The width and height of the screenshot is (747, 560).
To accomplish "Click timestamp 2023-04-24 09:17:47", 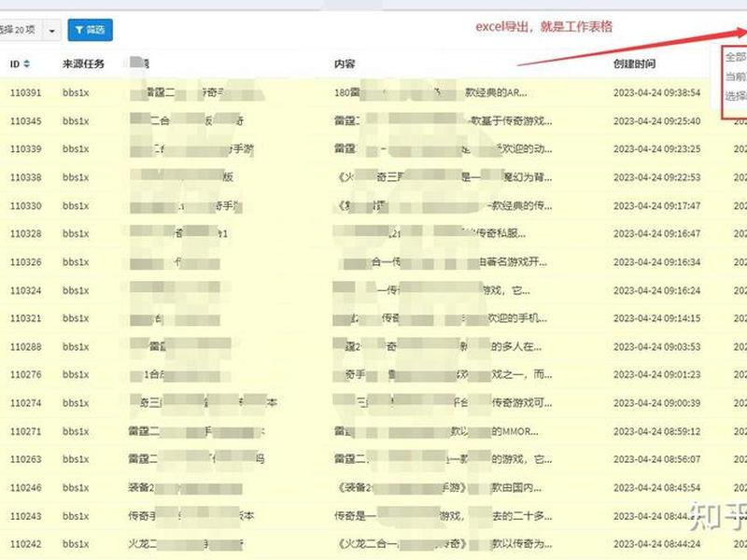I will tap(657, 205).
